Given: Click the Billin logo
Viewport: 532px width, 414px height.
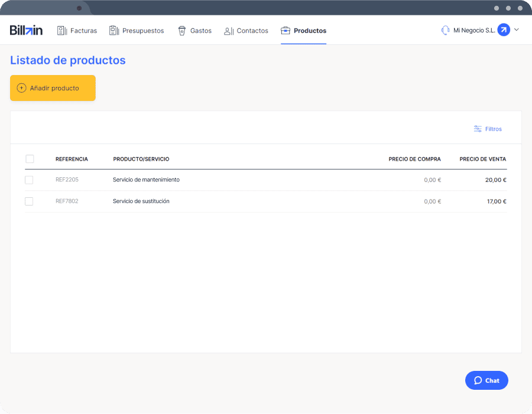Looking at the screenshot, I should (x=26, y=30).
